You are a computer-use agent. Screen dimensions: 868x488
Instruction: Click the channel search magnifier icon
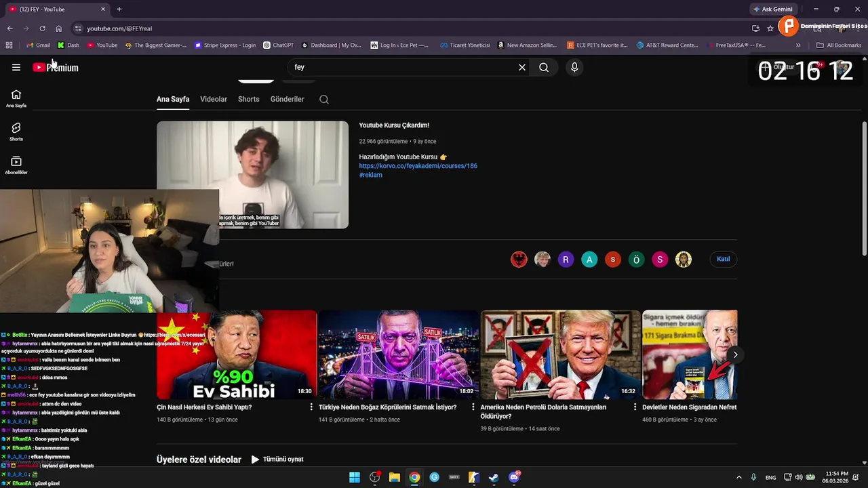coord(324,100)
